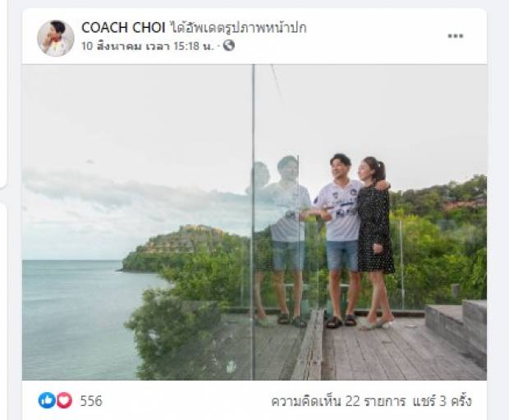Click the hillside resort in the photo
The width and height of the screenshot is (509, 420).
pyautogui.click(x=183, y=240)
